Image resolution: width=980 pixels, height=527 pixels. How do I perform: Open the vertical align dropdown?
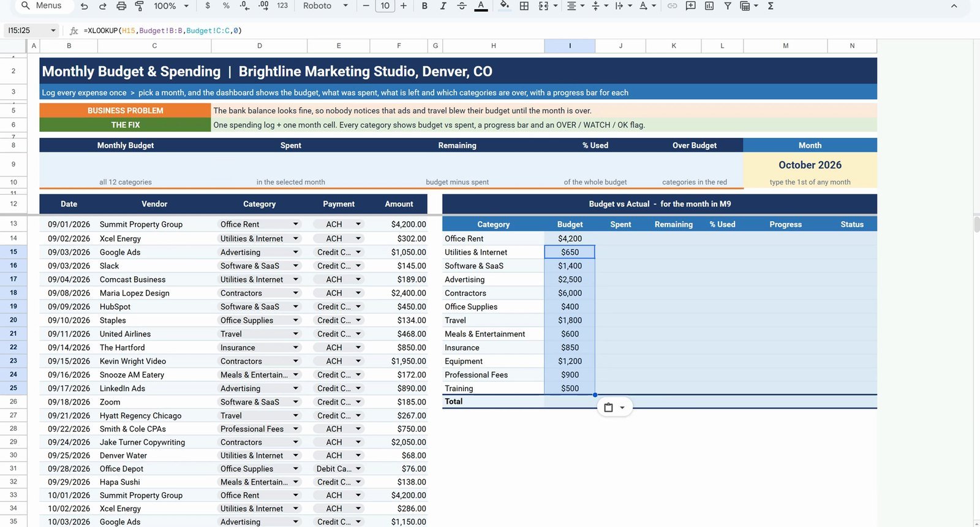point(598,6)
